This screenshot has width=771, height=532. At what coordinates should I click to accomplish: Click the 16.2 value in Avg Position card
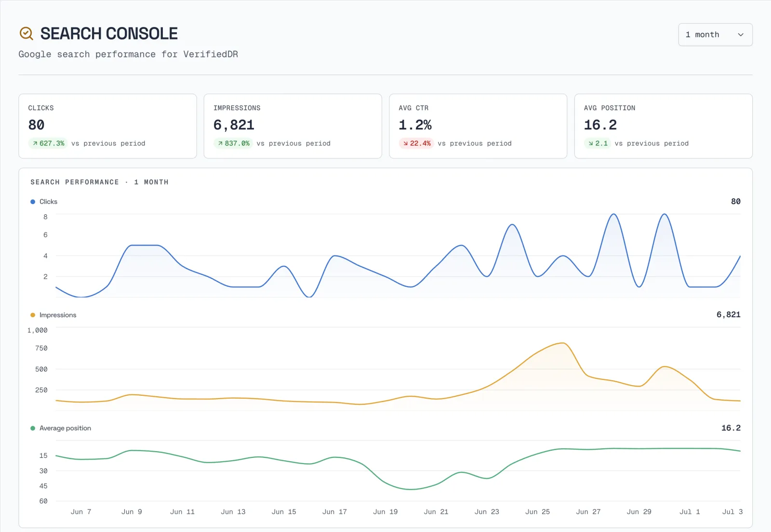pyautogui.click(x=600, y=125)
